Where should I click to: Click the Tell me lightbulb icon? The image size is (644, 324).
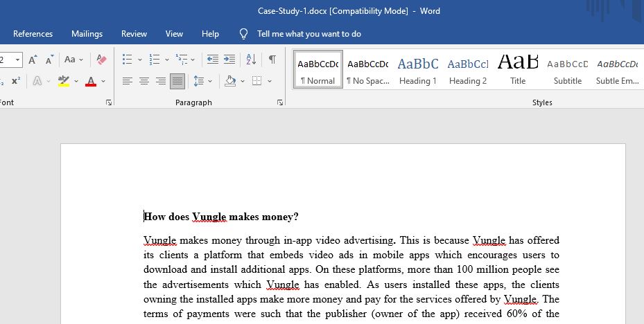point(243,34)
